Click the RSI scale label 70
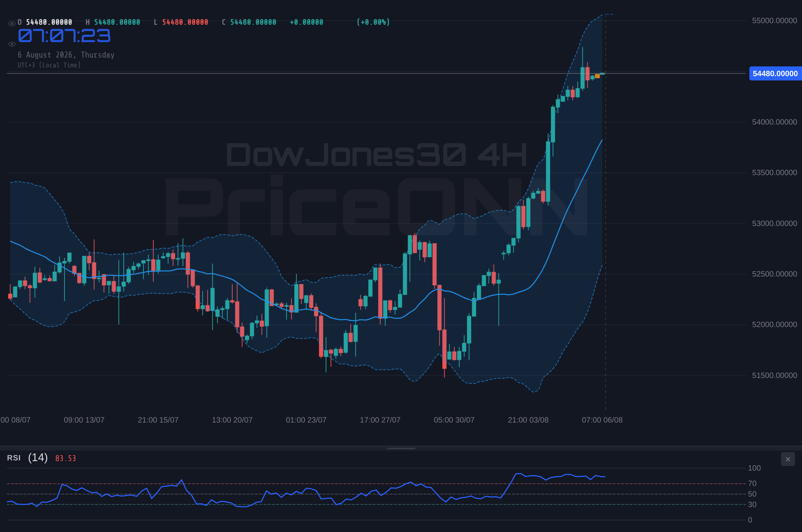This screenshot has width=802, height=532. click(752, 484)
